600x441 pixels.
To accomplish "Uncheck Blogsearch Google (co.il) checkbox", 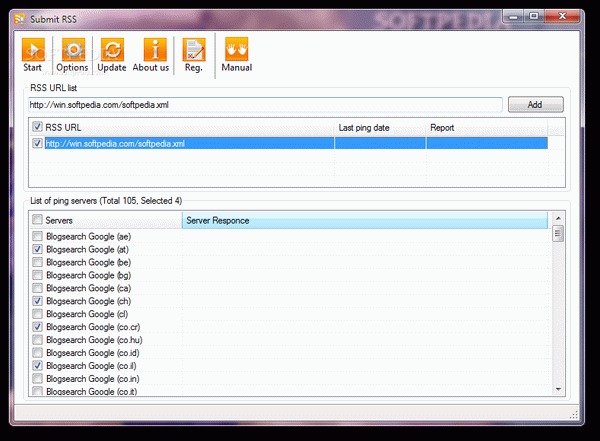I will click(37, 366).
